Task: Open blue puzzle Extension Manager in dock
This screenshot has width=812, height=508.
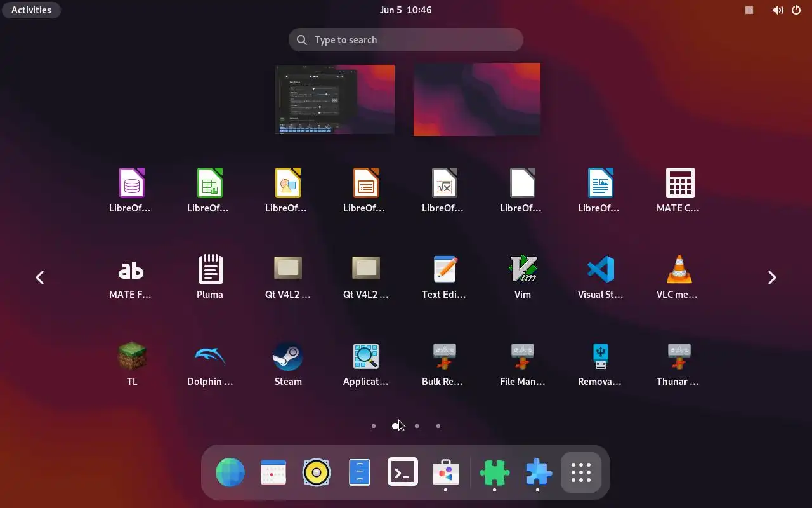Action: [538, 472]
